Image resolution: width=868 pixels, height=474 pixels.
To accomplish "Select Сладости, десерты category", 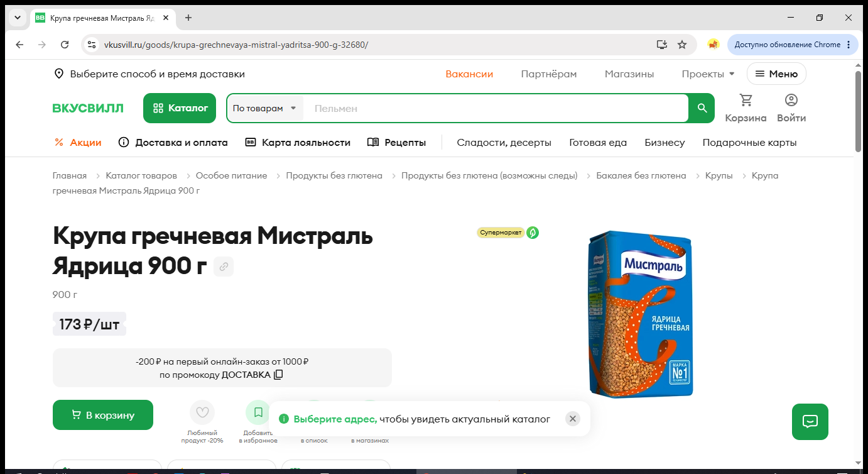I will pyautogui.click(x=504, y=142).
